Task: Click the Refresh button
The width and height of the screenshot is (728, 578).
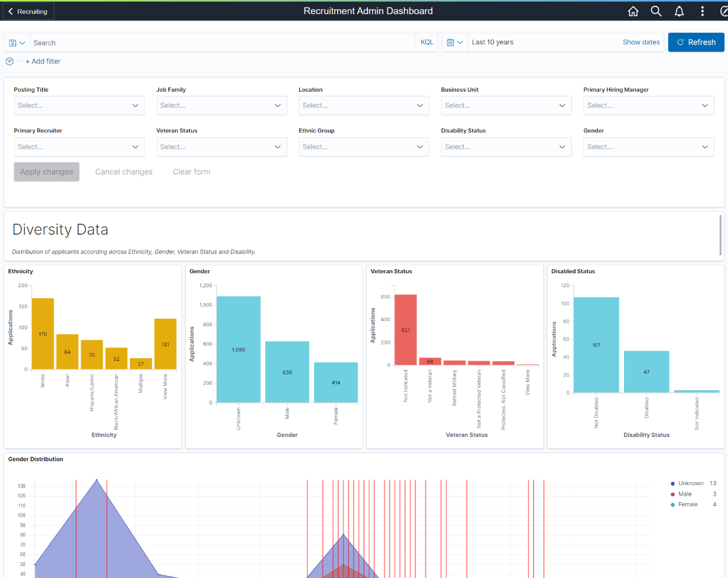Action: pyautogui.click(x=696, y=42)
